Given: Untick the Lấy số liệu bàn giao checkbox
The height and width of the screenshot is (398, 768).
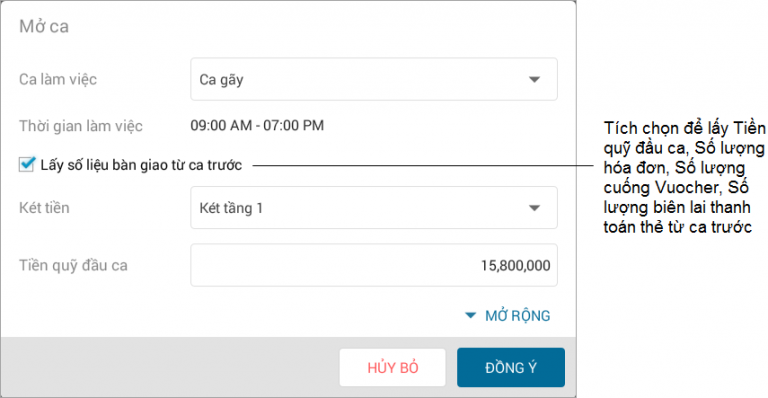Looking at the screenshot, I should tap(26, 164).
